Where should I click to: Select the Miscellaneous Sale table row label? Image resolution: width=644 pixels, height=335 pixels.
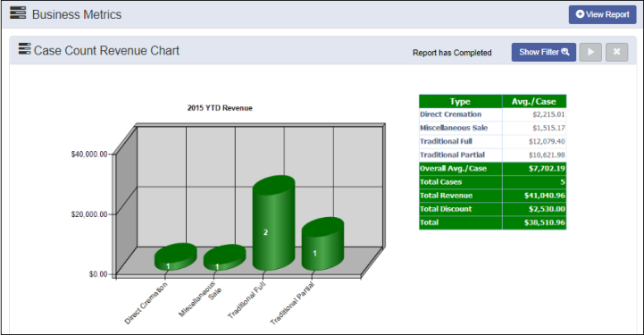click(454, 128)
